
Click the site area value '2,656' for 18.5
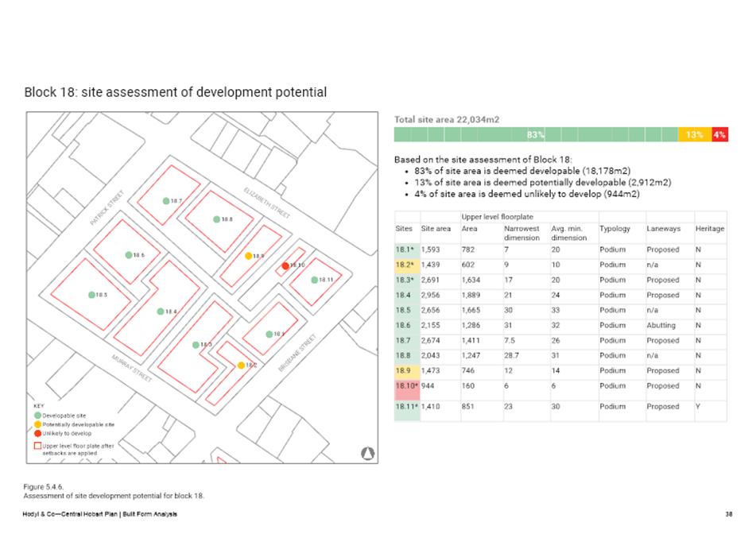click(x=431, y=310)
